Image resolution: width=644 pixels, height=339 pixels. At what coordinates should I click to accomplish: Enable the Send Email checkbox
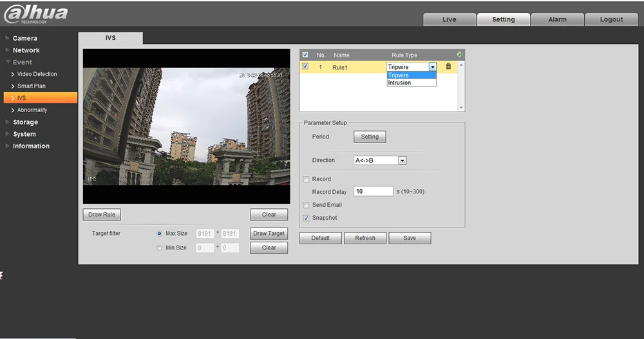click(x=306, y=205)
